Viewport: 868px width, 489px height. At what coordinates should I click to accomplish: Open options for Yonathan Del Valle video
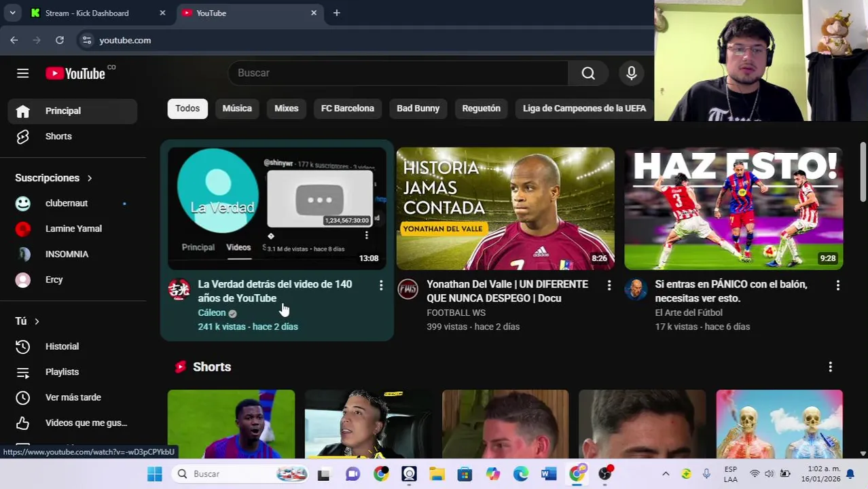pyautogui.click(x=609, y=285)
